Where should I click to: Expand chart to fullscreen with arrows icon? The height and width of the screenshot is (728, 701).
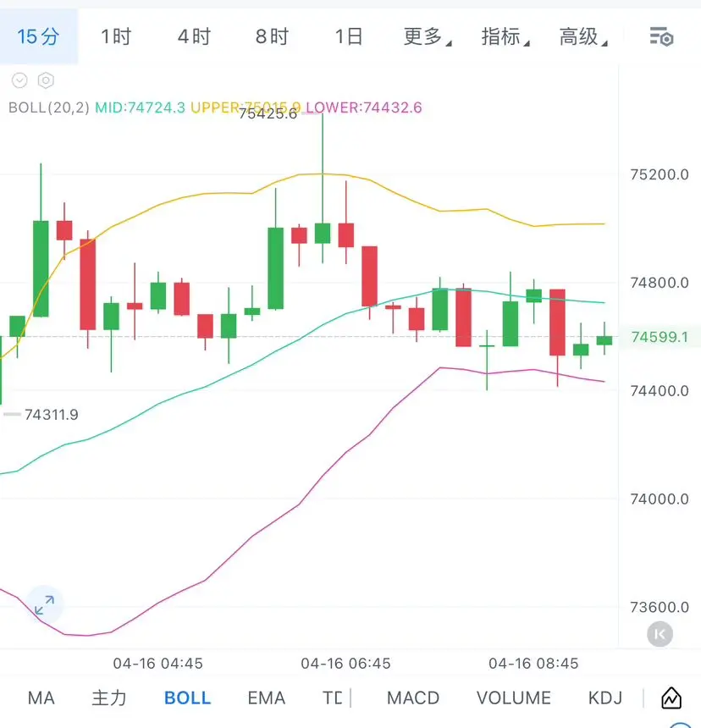tap(44, 605)
